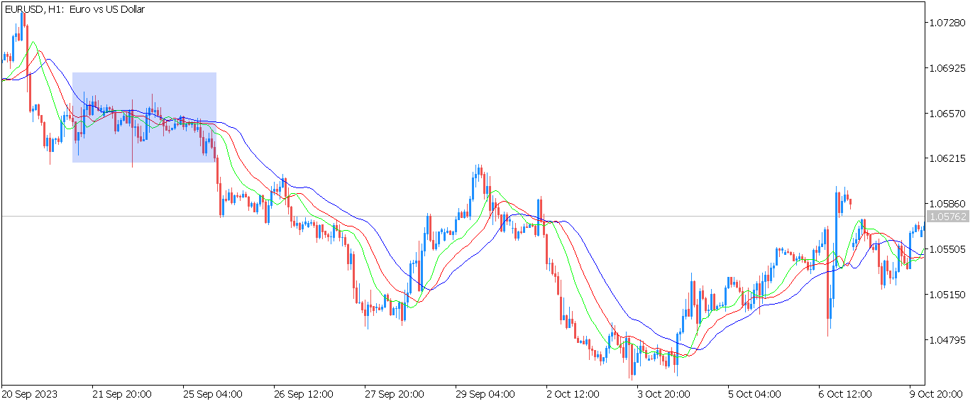The image size is (980, 404).
Task: Click the 1.05860 price scale label
Action: click(x=947, y=204)
